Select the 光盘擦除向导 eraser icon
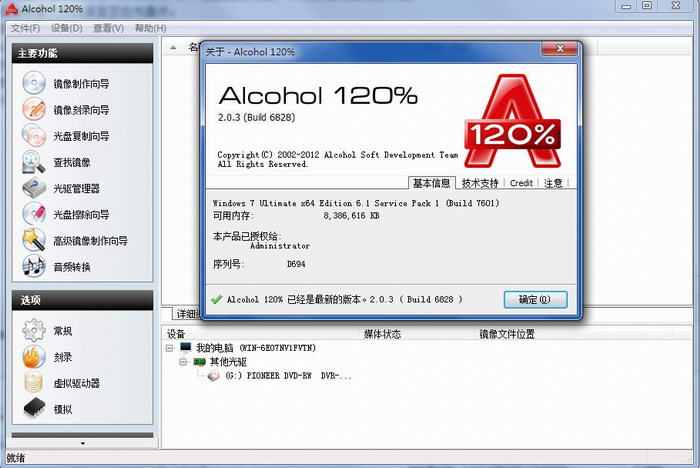 click(x=34, y=214)
